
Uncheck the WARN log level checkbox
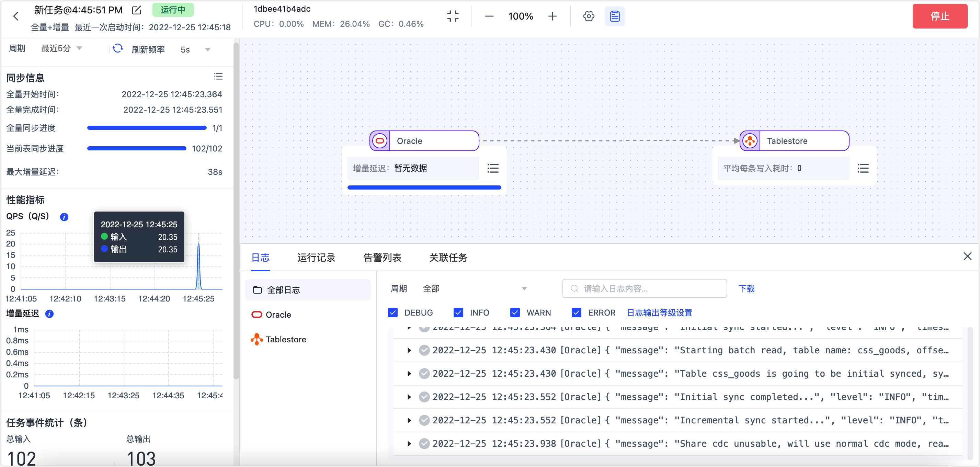coord(515,312)
